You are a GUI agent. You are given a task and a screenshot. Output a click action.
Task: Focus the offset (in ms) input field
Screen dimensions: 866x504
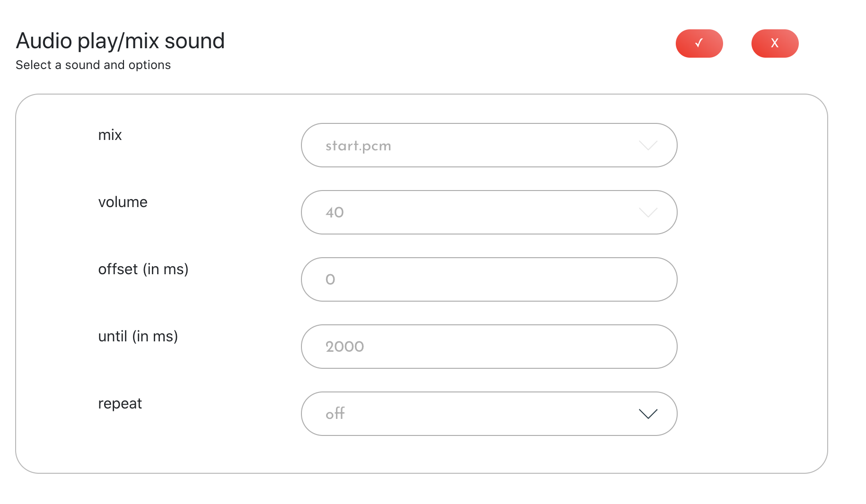coord(489,279)
